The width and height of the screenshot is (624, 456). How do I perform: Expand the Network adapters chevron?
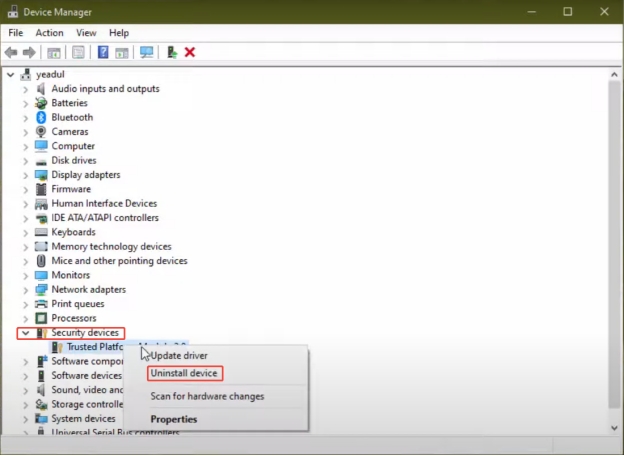25,290
